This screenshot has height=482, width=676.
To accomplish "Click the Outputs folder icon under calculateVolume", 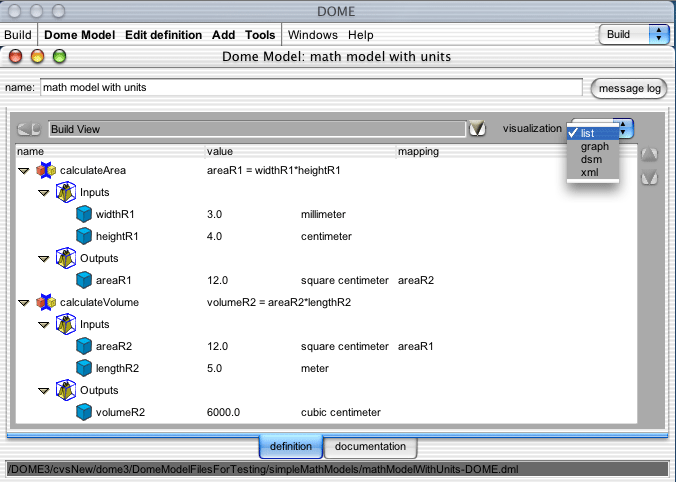I will tap(66, 390).
